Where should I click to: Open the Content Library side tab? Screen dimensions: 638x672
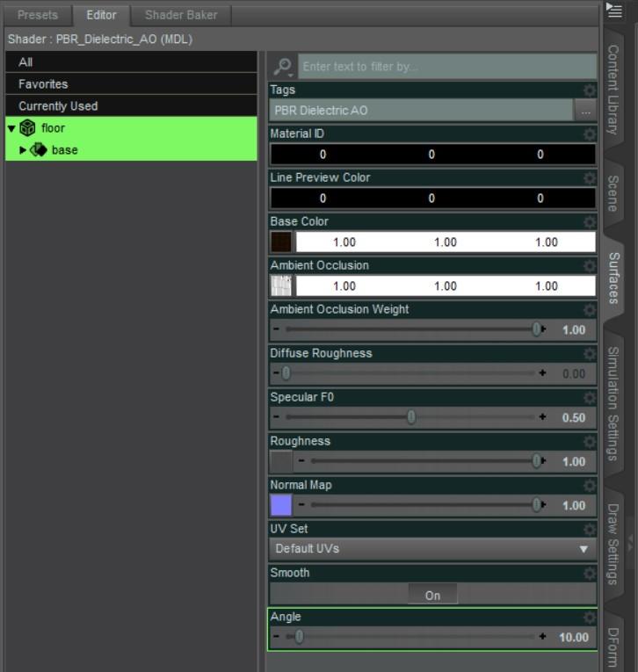pos(613,89)
